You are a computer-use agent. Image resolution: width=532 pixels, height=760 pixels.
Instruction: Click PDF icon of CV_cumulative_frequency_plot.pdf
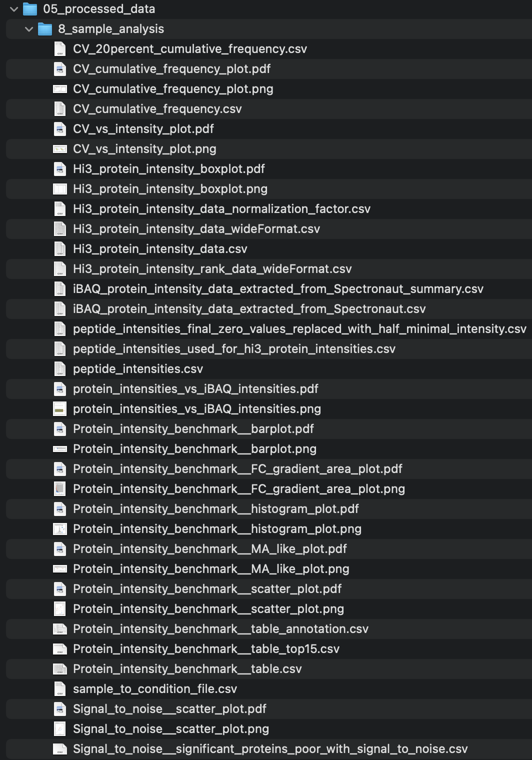coord(60,69)
